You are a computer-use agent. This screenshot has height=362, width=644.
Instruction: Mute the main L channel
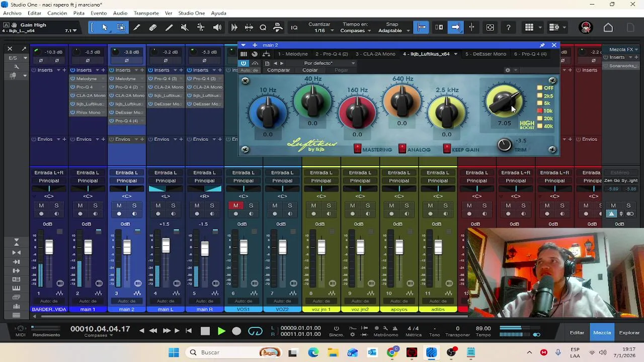pyautogui.click(x=158, y=206)
